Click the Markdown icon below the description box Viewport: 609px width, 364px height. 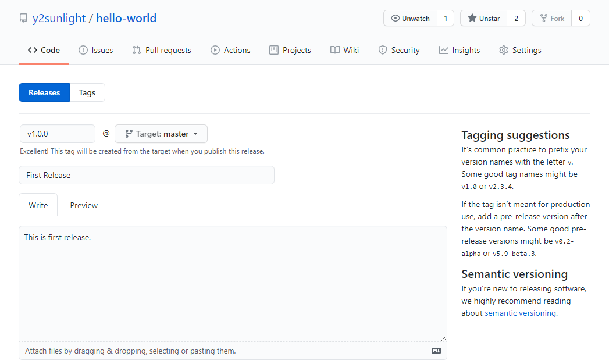(436, 351)
